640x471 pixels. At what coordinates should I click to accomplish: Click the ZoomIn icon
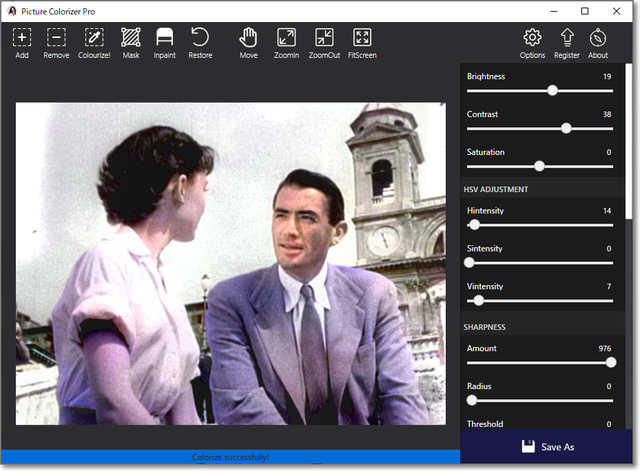pos(286,38)
